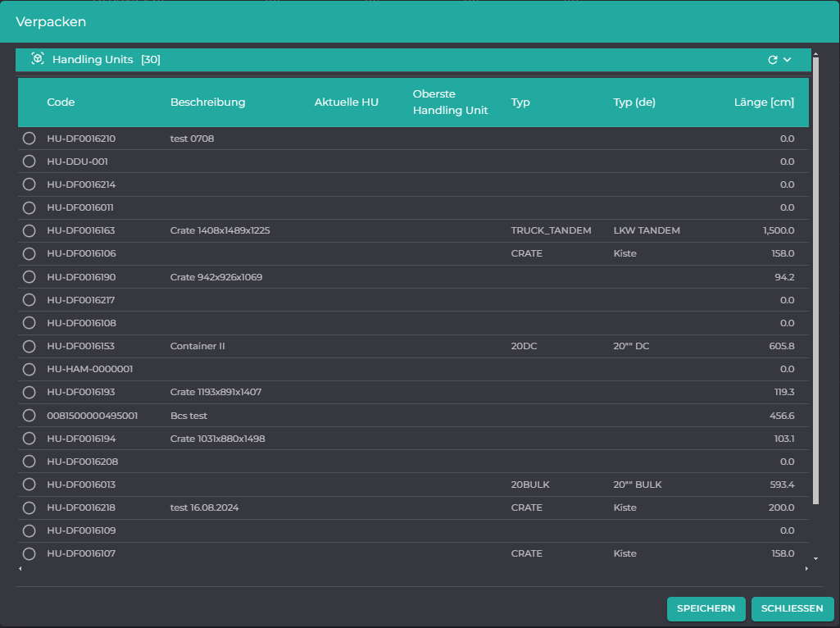This screenshot has height=628, width=840.
Task: Click the horizontal scrollbar left arrow
Action: pyautogui.click(x=20, y=568)
